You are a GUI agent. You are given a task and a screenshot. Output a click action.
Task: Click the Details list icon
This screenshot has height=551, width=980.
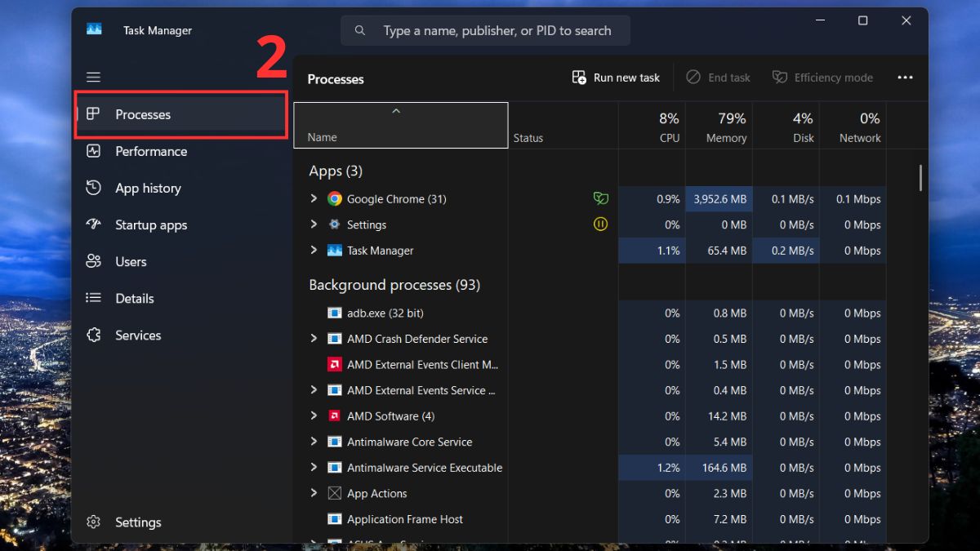coord(93,298)
